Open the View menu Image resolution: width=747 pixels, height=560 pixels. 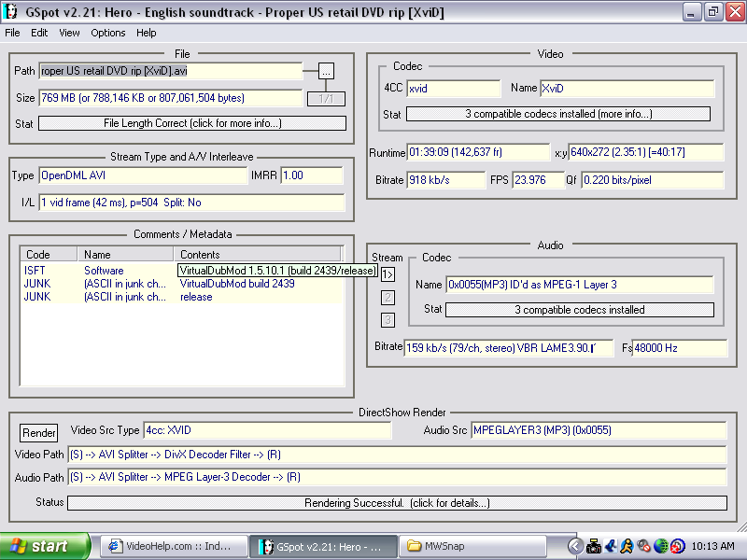pyautogui.click(x=69, y=33)
